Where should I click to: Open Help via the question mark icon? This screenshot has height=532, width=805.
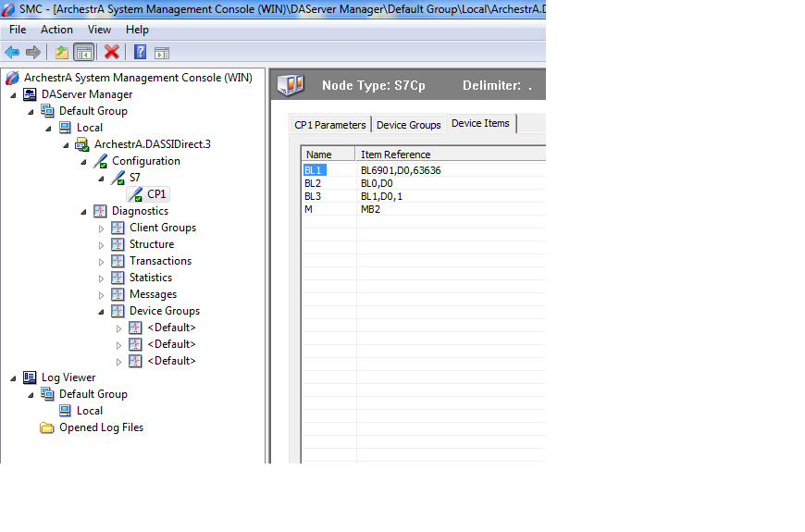click(x=140, y=53)
